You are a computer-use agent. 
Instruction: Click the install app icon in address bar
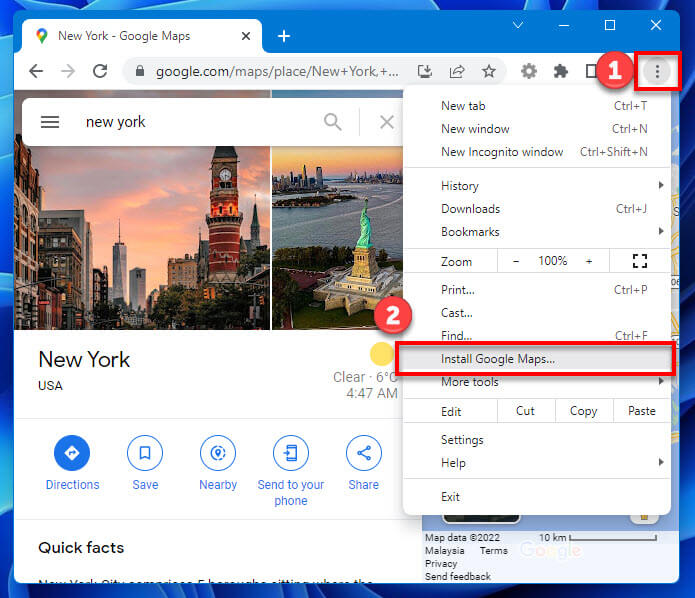click(x=425, y=71)
